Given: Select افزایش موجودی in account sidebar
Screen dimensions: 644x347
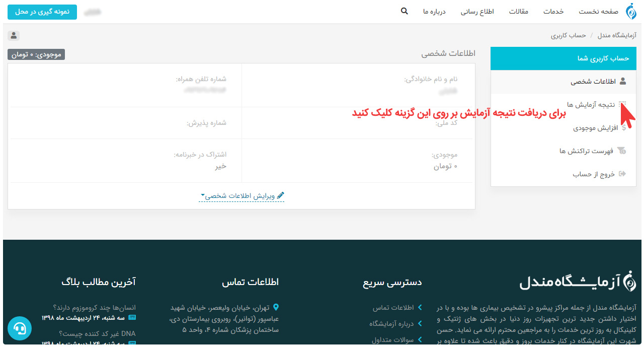Looking at the screenshot, I should coord(563,128).
